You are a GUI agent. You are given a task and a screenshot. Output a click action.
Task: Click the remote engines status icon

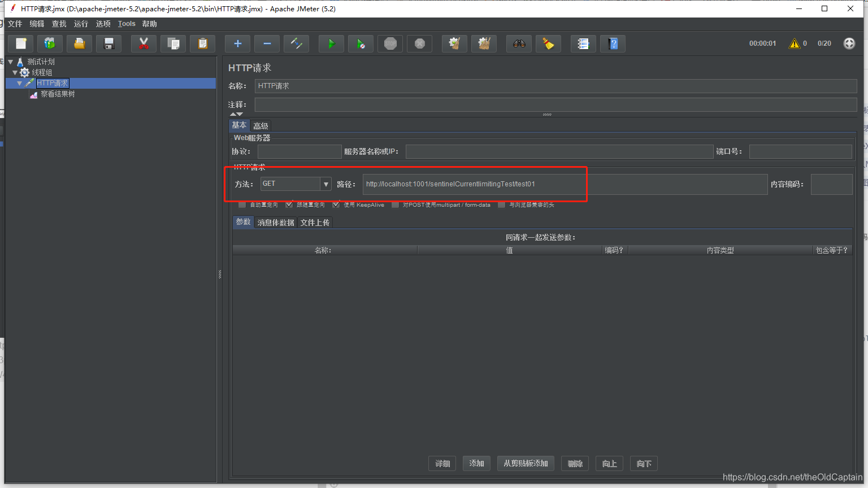tap(849, 43)
